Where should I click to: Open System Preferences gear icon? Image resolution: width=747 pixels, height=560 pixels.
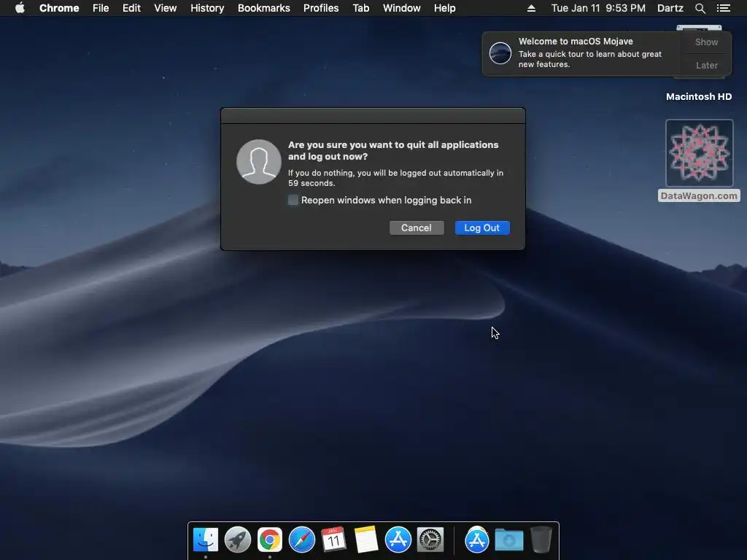[x=430, y=540]
